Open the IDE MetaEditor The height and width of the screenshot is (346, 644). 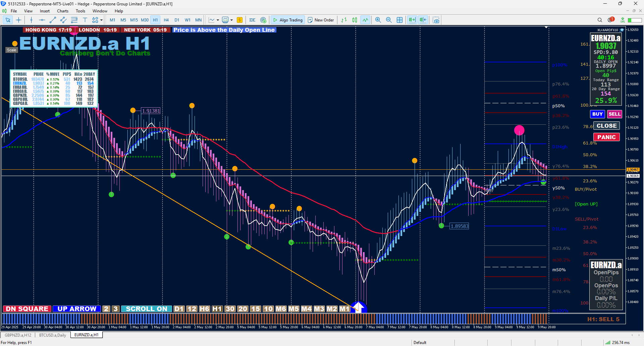(x=252, y=20)
